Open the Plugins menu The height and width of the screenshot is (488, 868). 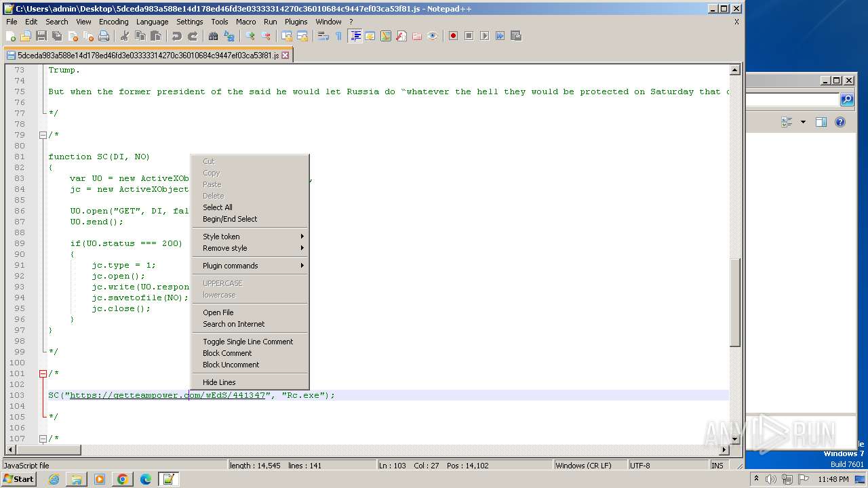(296, 22)
